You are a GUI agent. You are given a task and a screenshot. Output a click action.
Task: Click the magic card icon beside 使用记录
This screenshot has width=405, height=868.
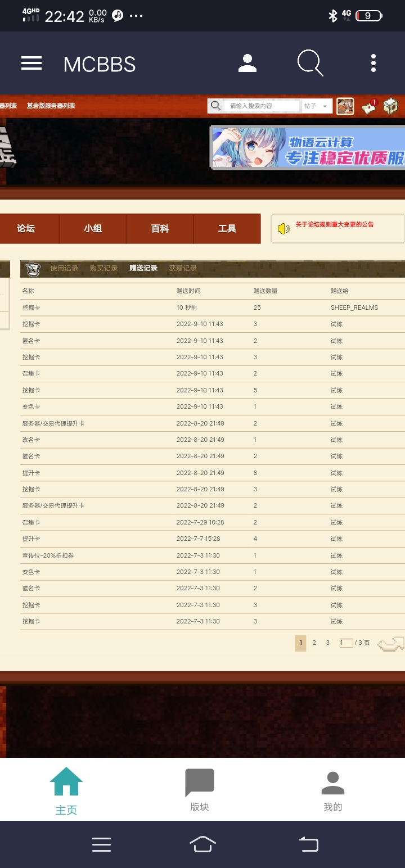click(x=33, y=269)
